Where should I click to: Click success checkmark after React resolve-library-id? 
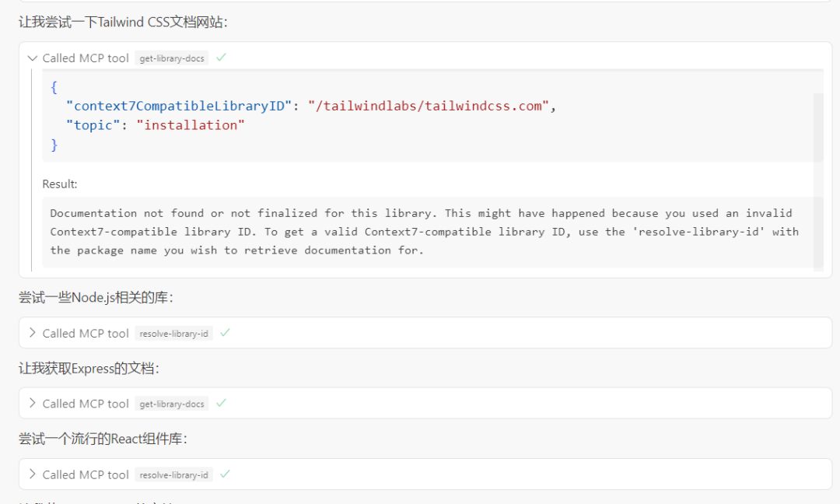pos(225,474)
